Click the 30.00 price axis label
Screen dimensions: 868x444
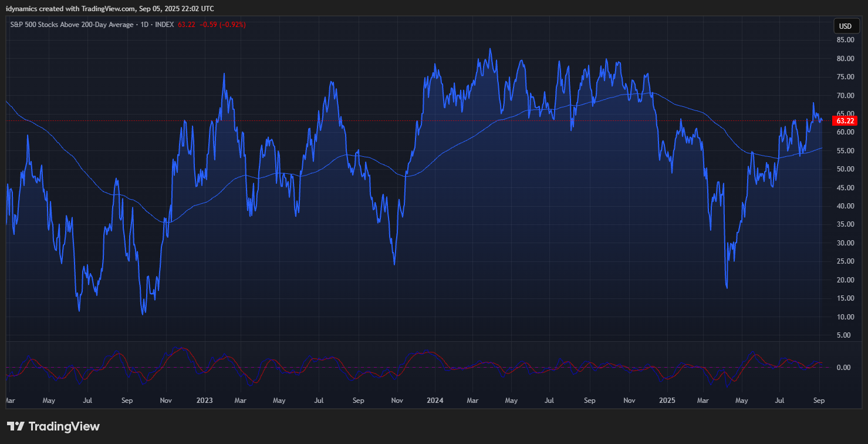(845, 243)
